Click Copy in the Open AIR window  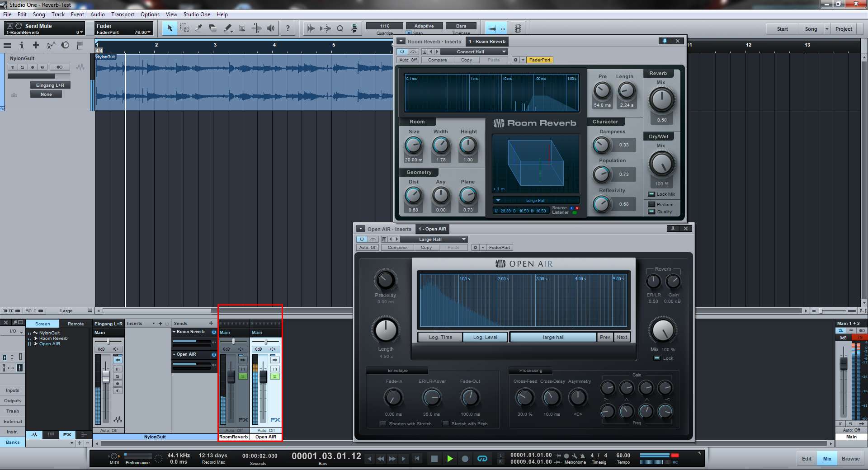[x=426, y=247]
